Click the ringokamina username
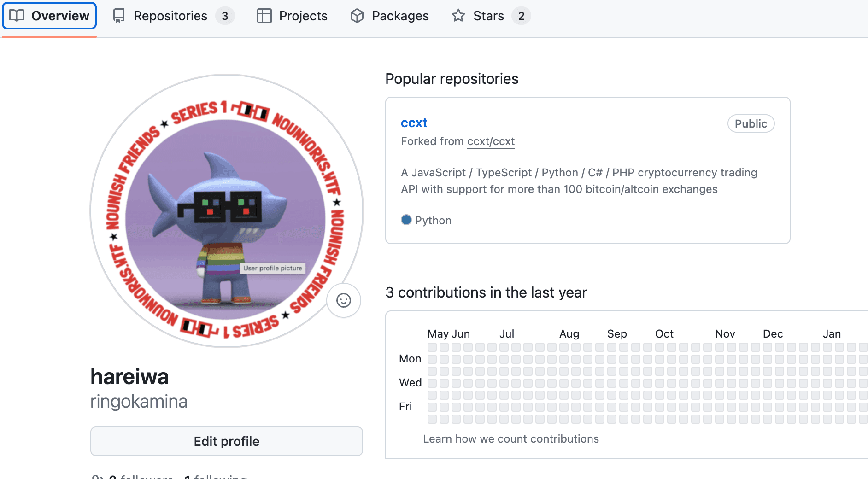Image resolution: width=868 pixels, height=479 pixels. coord(139,402)
